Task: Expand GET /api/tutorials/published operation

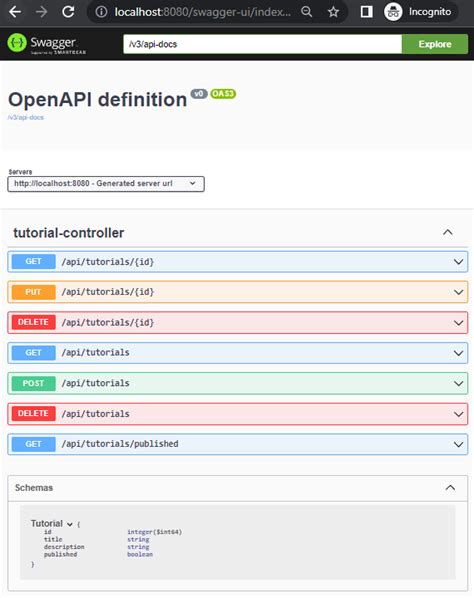Action: tap(238, 444)
